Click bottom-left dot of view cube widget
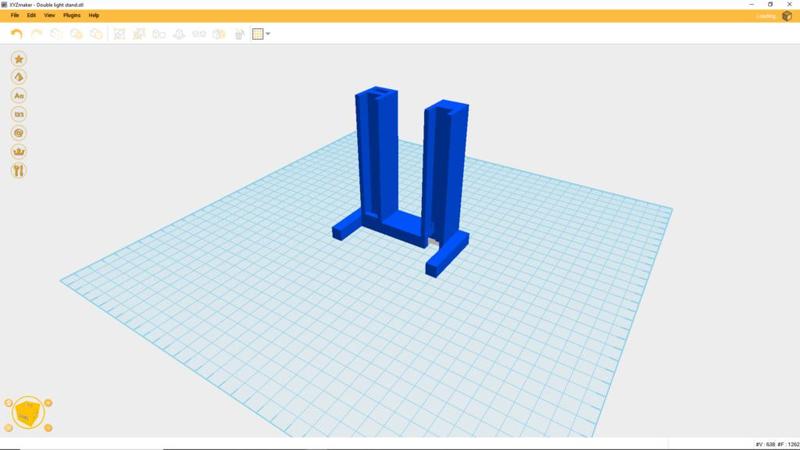This screenshot has width=800, height=450. click(x=8, y=428)
